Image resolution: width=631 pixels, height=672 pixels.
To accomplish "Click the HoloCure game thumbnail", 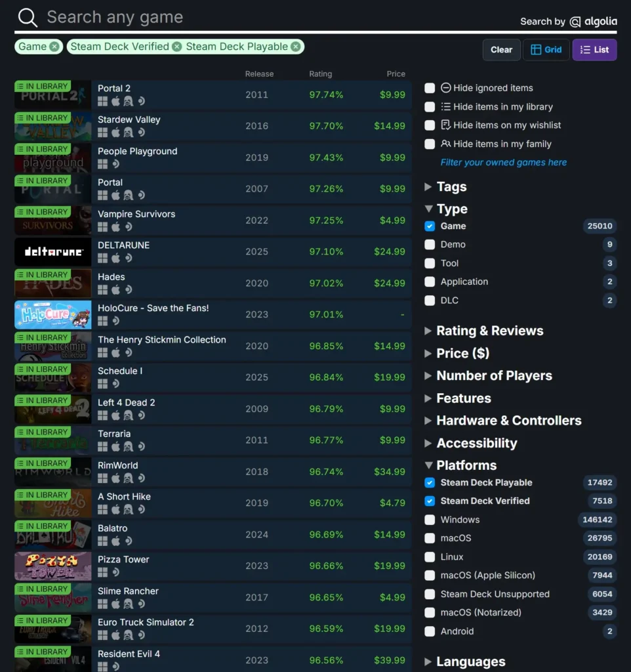I will point(53,314).
